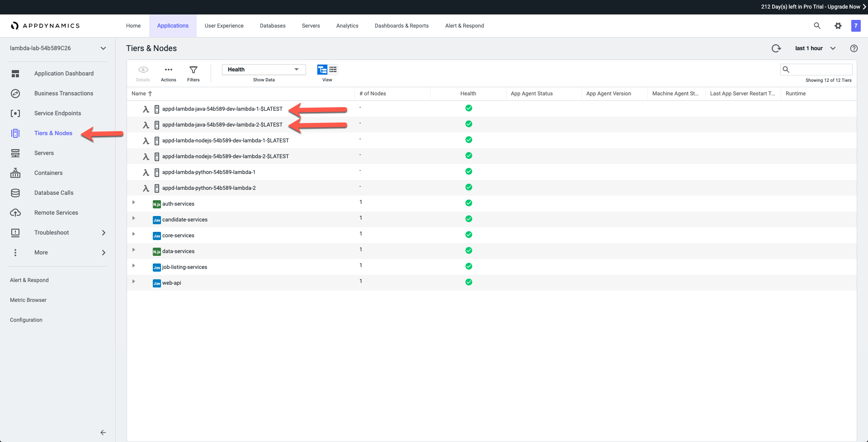Expand the auth-services tier

click(134, 202)
